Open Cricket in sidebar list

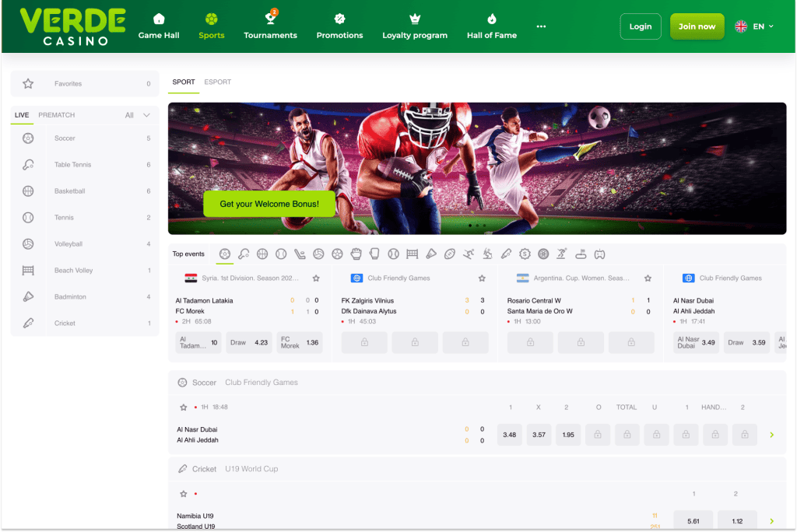[85, 323]
